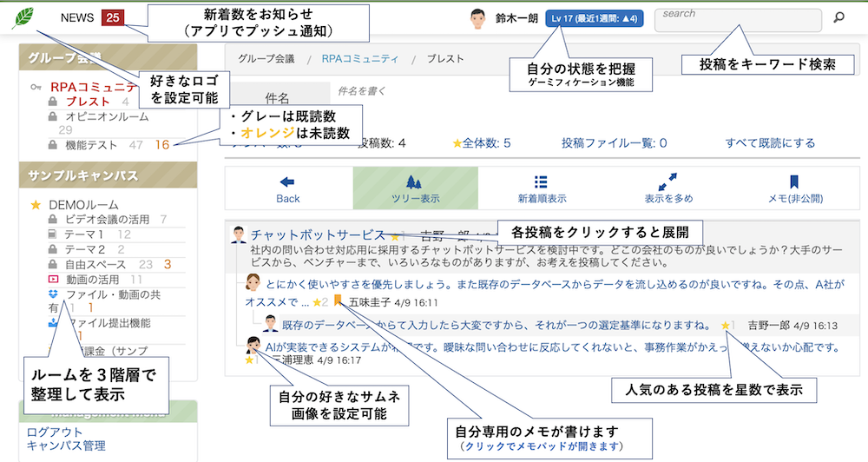Click the green leaf logo
Screen dimensions: 868x462
click(25, 17)
